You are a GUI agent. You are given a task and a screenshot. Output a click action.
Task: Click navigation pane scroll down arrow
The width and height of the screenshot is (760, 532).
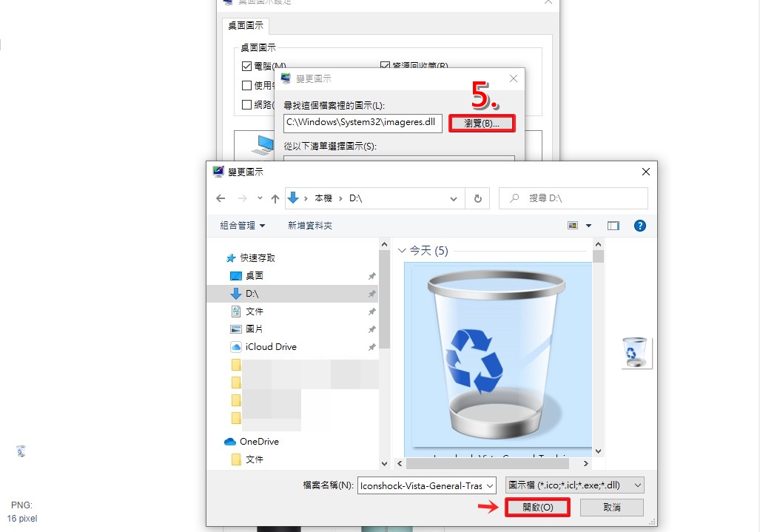[384, 464]
